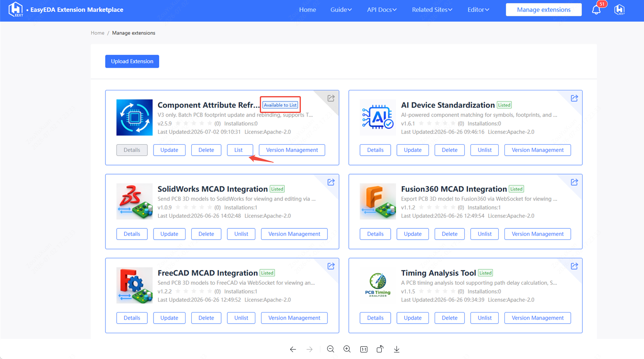This screenshot has width=644, height=359.
Task: Click the Home breadcrumb link
Action: pyautogui.click(x=98, y=33)
